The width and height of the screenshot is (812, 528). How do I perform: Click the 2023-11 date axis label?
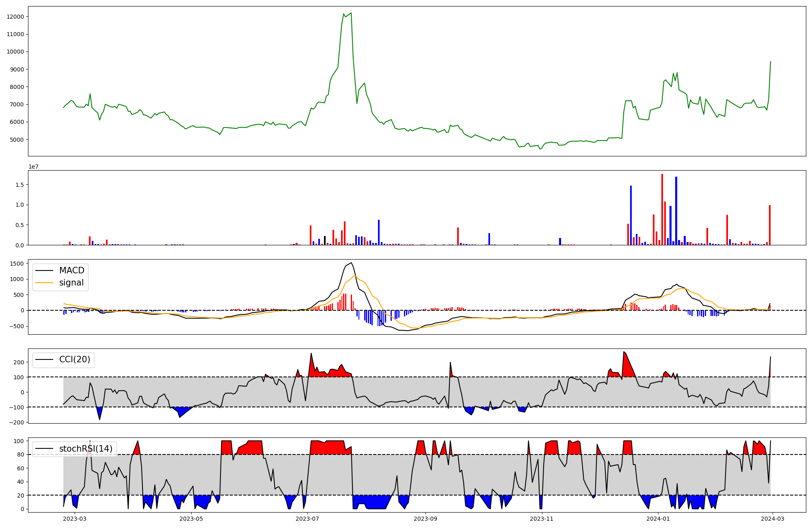(x=542, y=519)
